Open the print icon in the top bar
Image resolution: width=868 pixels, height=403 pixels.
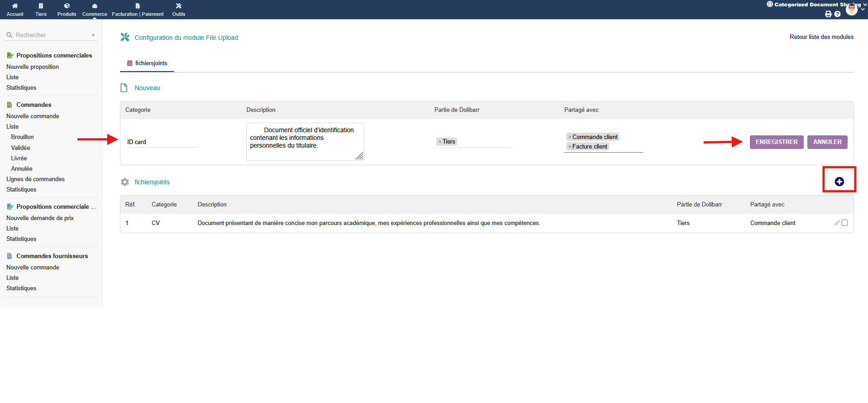(x=828, y=14)
